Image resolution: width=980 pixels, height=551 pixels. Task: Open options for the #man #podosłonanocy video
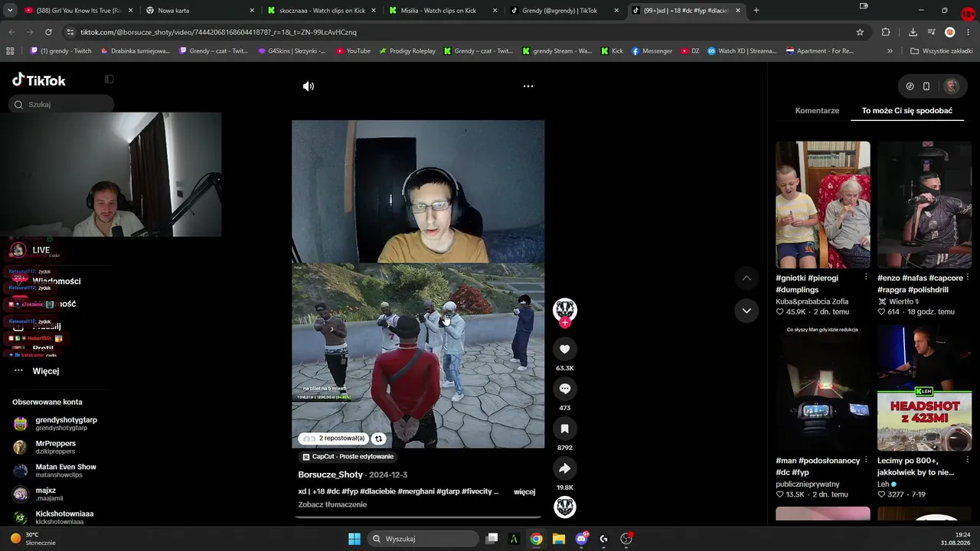tap(866, 461)
